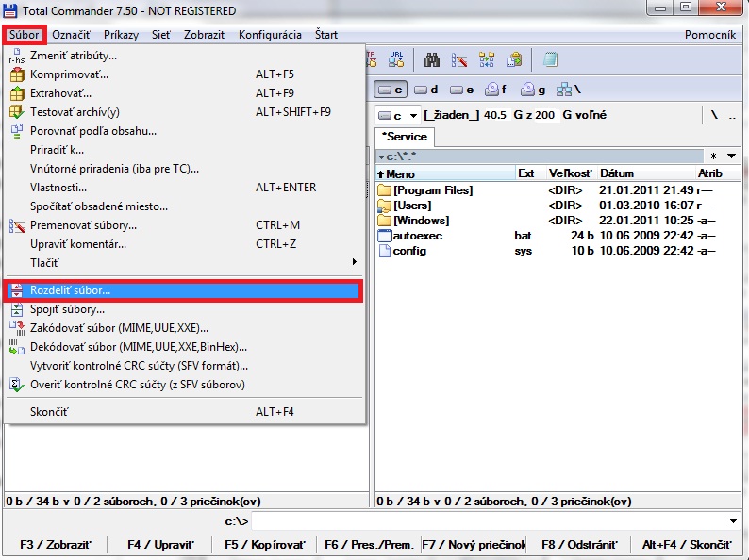Select the config sys file row
Image resolution: width=749 pixels, height=560 pixels.
tap(558, 251)
